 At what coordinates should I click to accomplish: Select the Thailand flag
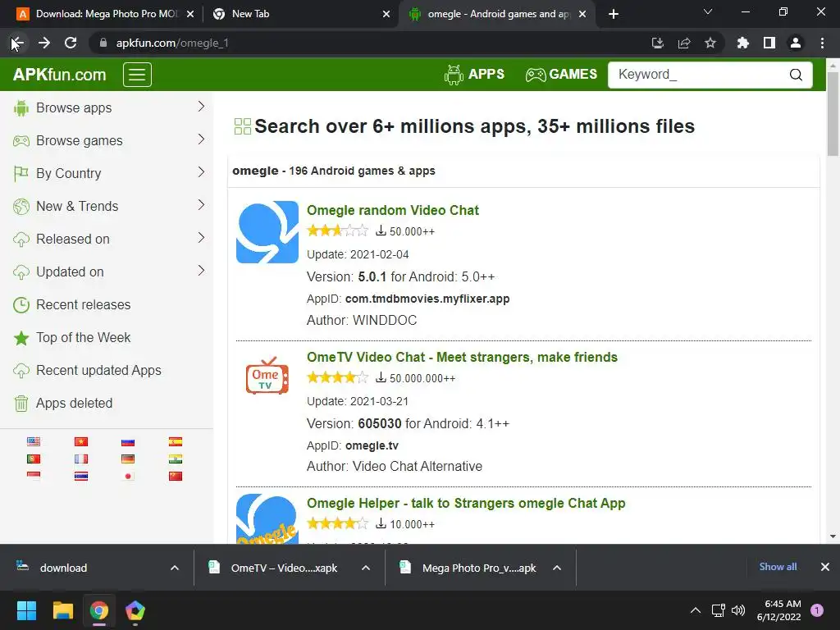click(81, 476)
